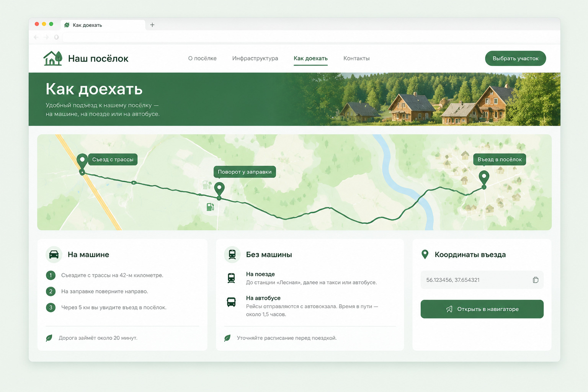Open the Контакты menu item
Viewport: 588px width, 392px height.
pos(356,58)
